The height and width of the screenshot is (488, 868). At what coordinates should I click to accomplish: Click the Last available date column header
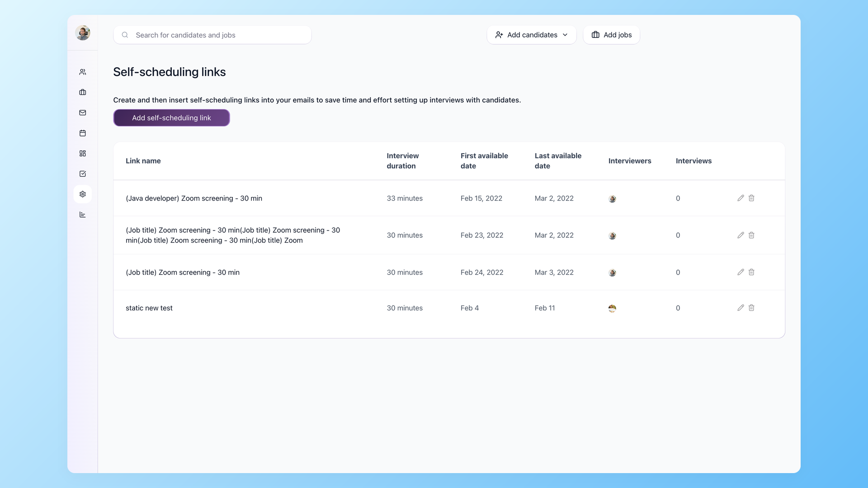coord(558,161)
